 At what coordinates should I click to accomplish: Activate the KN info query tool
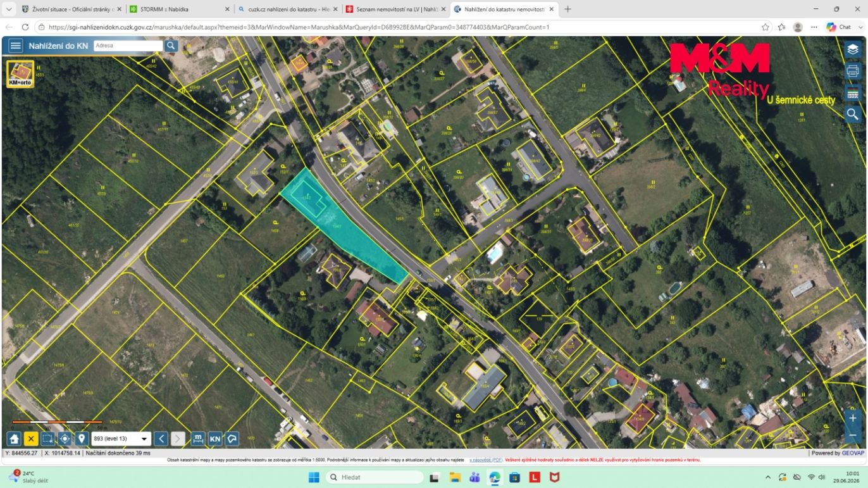[x=215, y=439]
